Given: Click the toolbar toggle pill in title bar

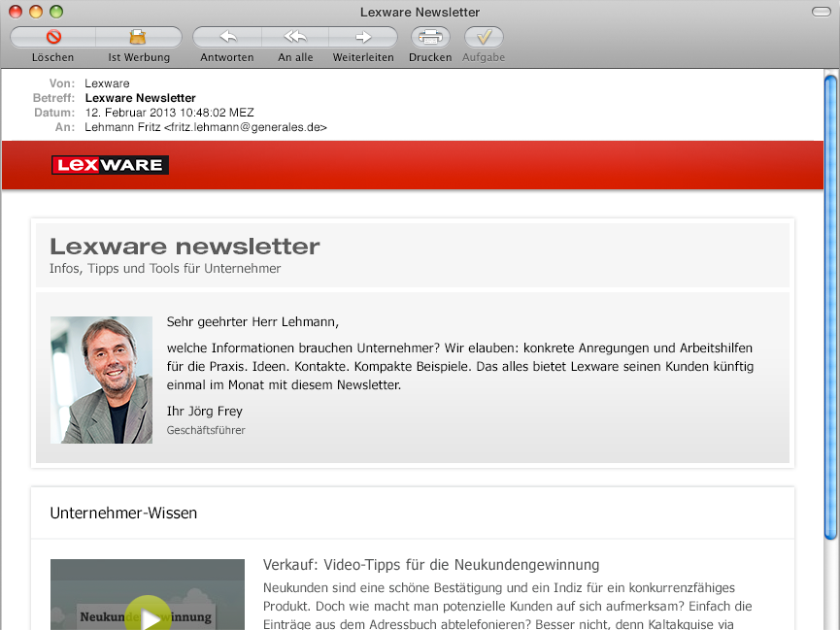Looking at the screenshot, I should pos(822,12).
